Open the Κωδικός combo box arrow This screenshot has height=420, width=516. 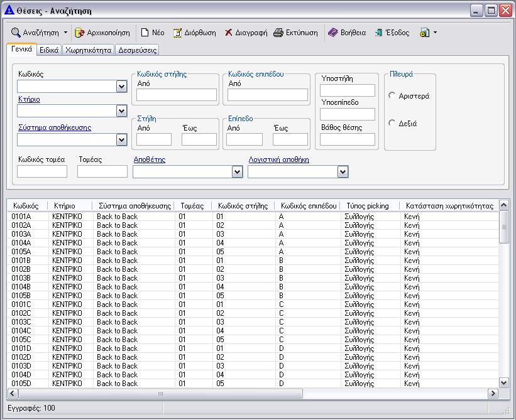(121, 87)
